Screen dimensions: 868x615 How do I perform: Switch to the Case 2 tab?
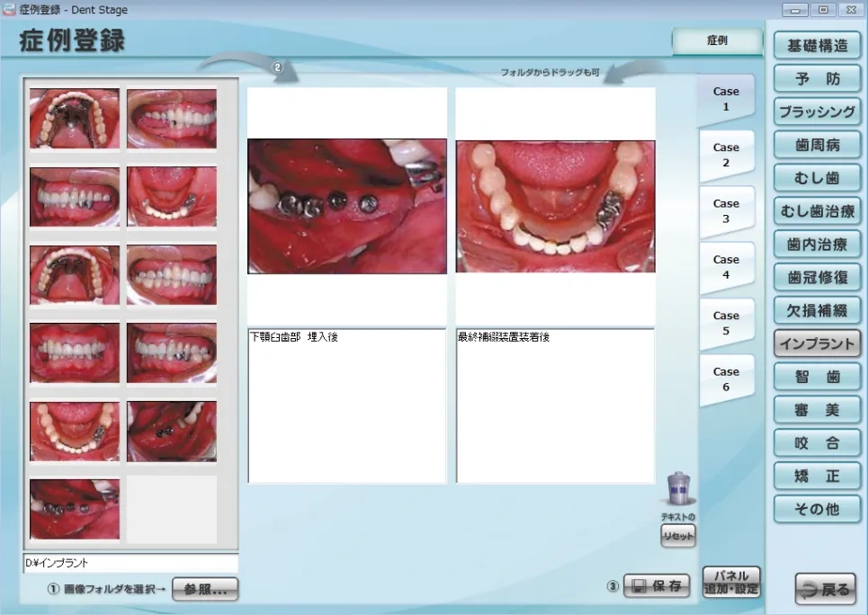pos(725,156)
